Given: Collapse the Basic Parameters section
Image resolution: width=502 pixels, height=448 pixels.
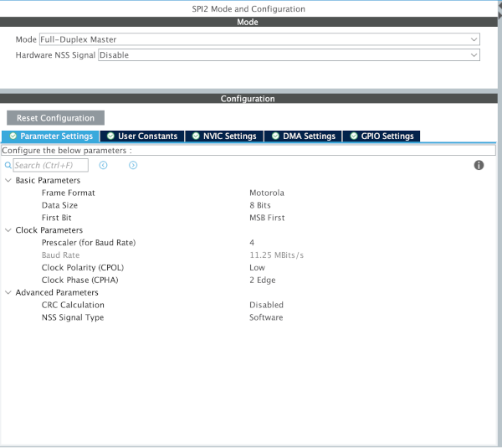Looking at the screenshot, I should click(x=8, y=181).
